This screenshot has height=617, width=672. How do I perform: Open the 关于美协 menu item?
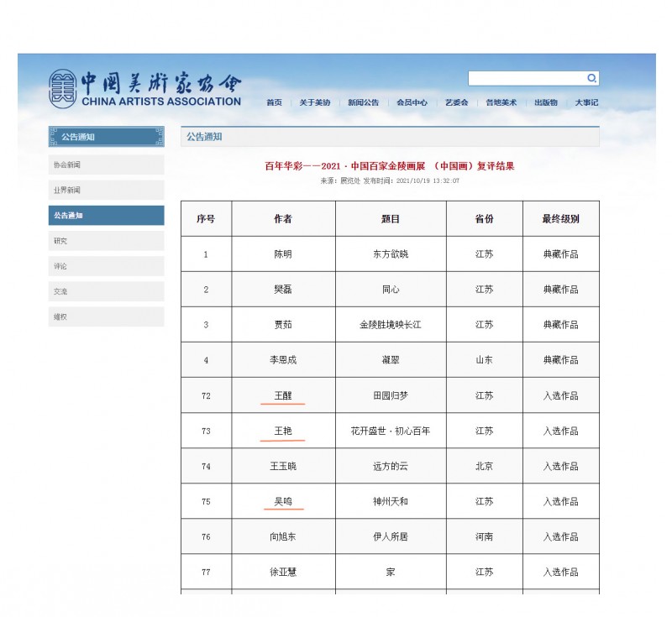[x=315, y=102]
